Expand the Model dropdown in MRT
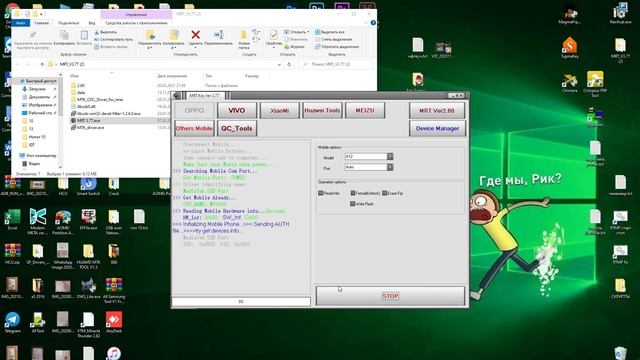The height and width of the screenshot is (360, 640). (390, 157)
